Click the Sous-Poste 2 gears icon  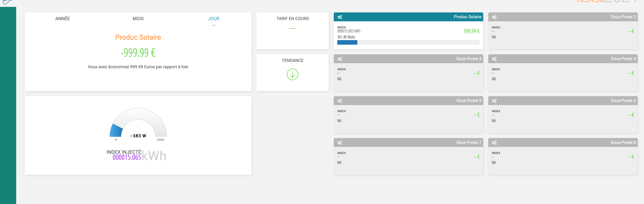(x=494, y=17)
